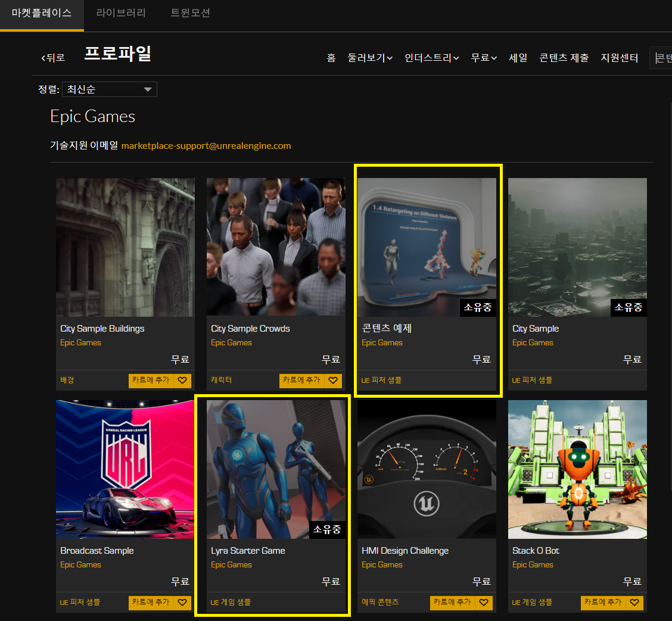Switch to the 라이브러리 tab
This screenshot has height=621, width=672.
121,13
